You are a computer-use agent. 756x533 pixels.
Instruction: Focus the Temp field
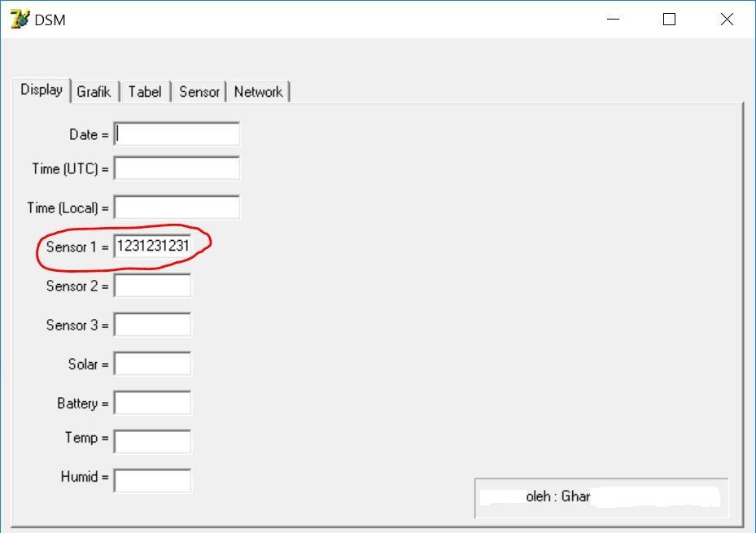tap(152, 441)
